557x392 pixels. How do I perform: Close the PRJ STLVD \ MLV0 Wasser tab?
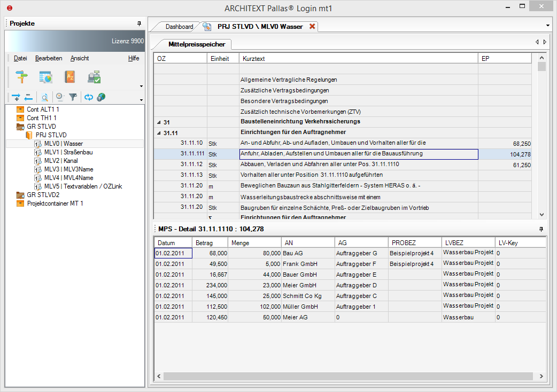[312, 26]
